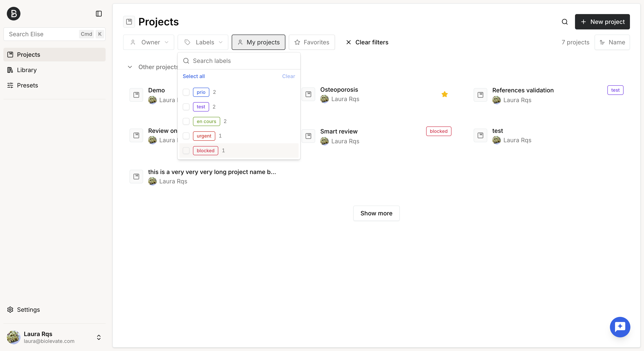Image resolution: width=644 pixels, height=351 pixels.
Task: Choose the en cours label tag
Action: tap(206, 121)
